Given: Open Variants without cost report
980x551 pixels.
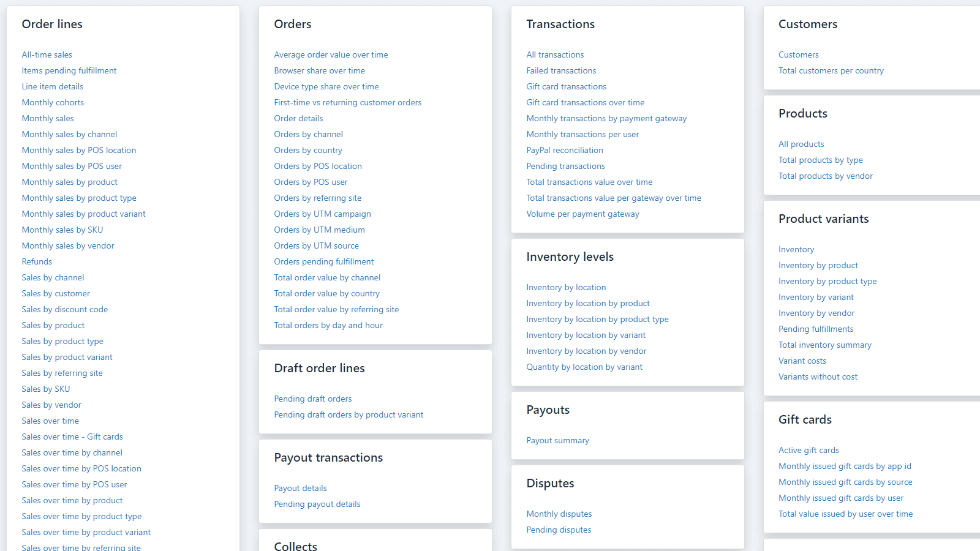Looking at the screenshot, I should click(x=818, y=377).
